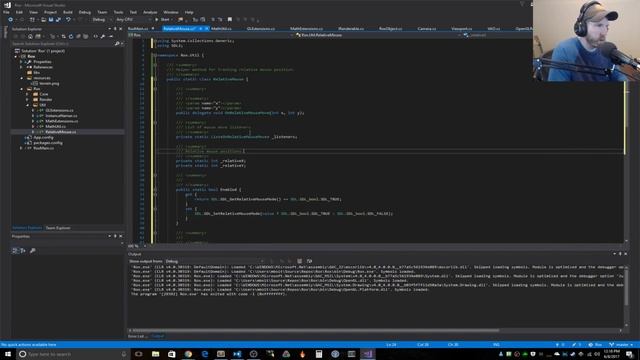Open the Show output from dropdown
Screen dimensions: 640x360
[x=216, y=261]
